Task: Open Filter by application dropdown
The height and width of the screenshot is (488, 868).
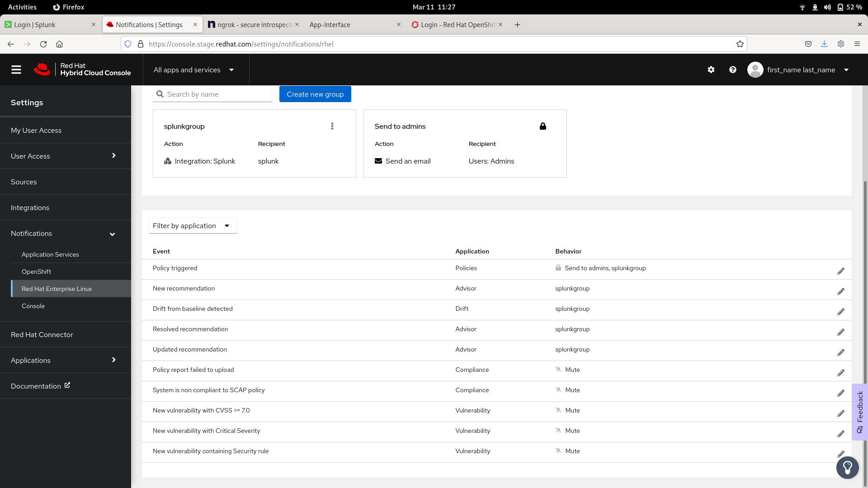Action: click(x=193, y=225)
